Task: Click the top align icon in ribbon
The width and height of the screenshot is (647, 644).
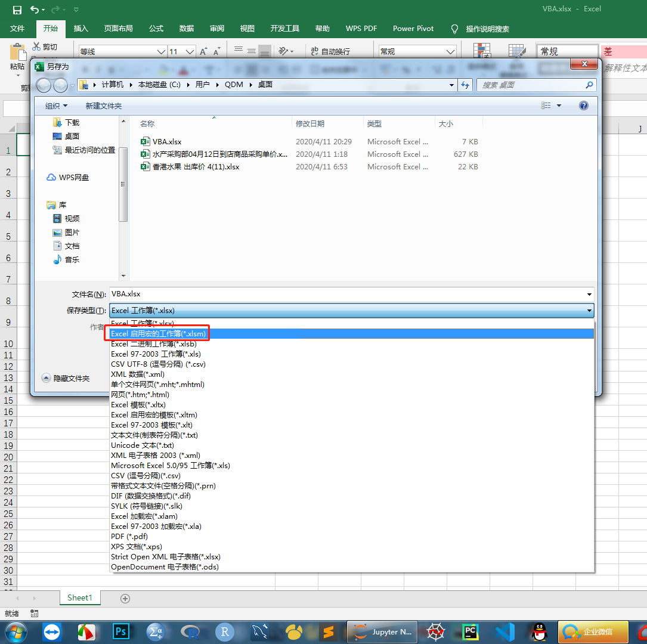Action: tap(238, 50)
